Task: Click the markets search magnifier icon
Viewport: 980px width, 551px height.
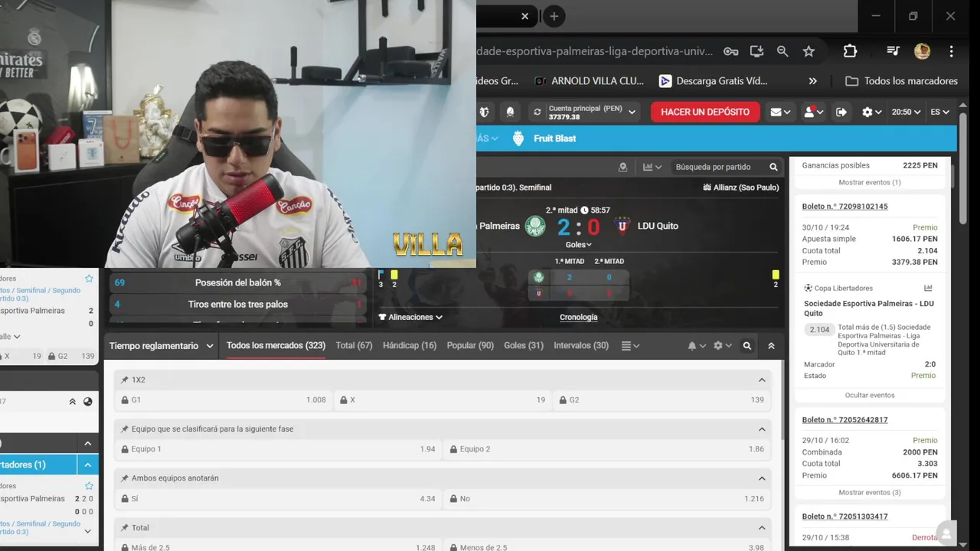Action: point(747,346)
